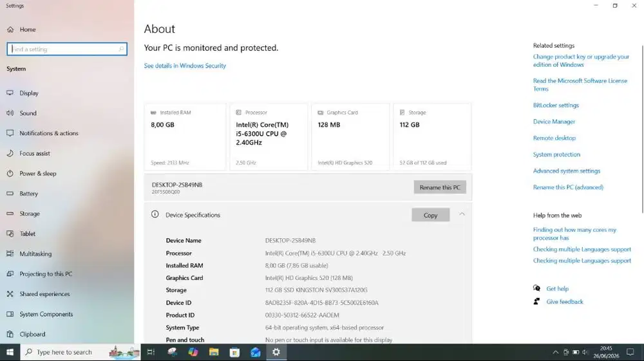Open Advanced system settings

(x=566, y=171)
